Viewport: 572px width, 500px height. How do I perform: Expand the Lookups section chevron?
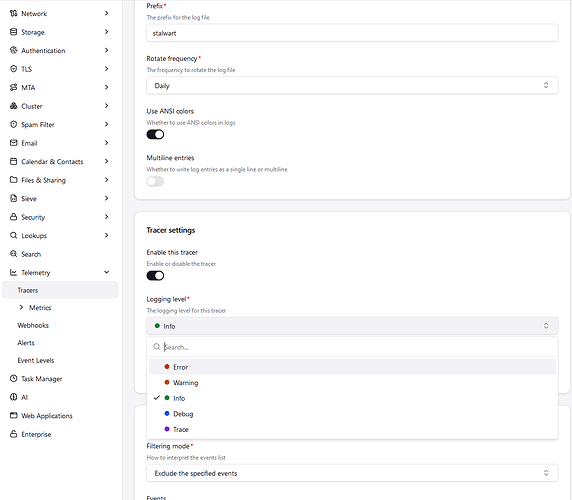point(107,236)
